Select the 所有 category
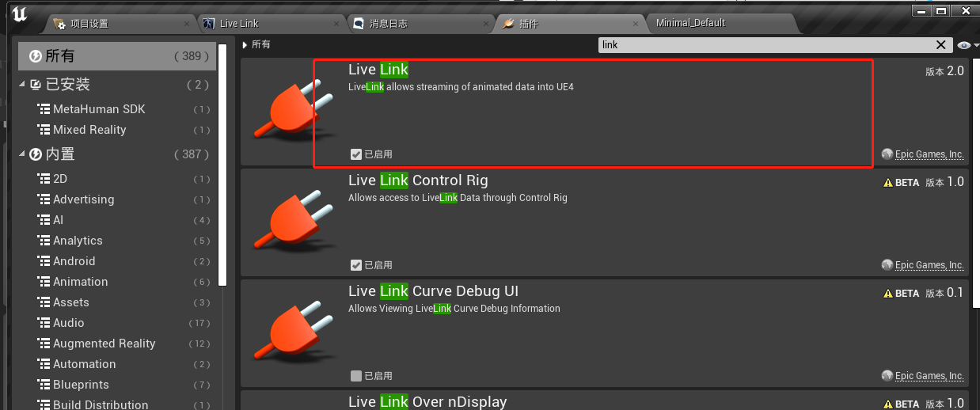Image resolution: width=980 pixels, height=410 pixels. 119,56
